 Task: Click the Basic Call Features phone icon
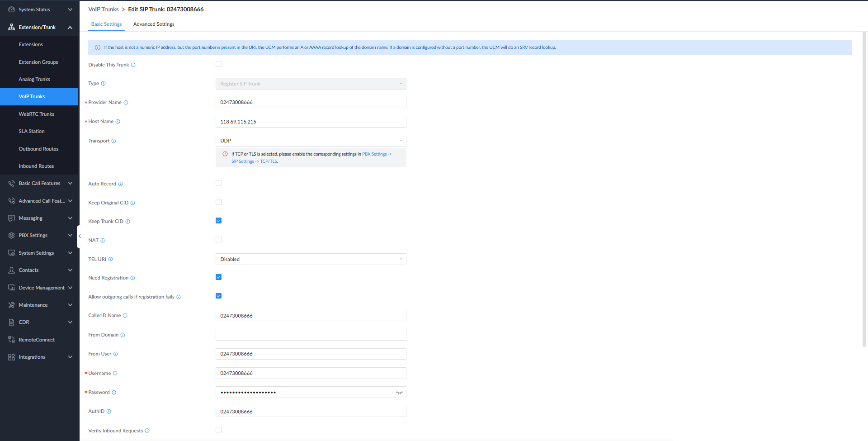(11, 183)
